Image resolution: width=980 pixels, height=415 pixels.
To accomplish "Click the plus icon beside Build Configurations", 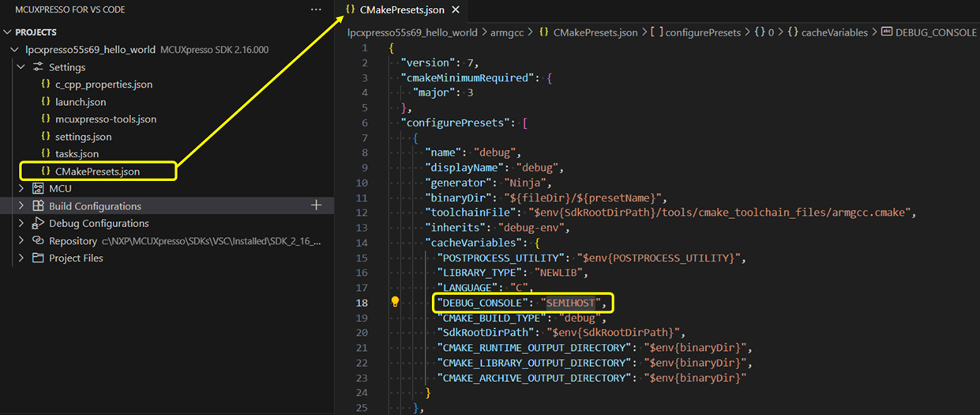I will [316, 206].
